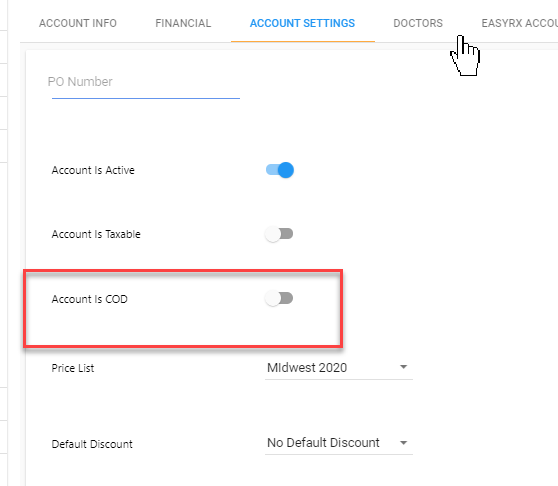Open the EASYRX account tab

coord(520,23)
